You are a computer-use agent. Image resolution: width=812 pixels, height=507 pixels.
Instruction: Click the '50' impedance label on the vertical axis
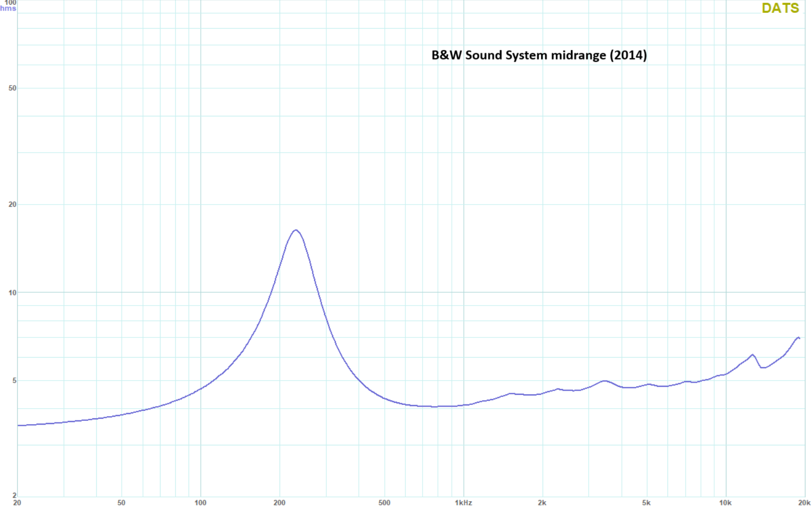(12, 88)
